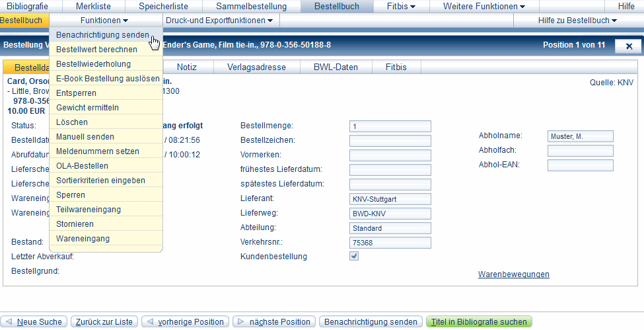
Task: Select Benachrichtigung senden from Funktionen menu
Action: click(102, 35)
